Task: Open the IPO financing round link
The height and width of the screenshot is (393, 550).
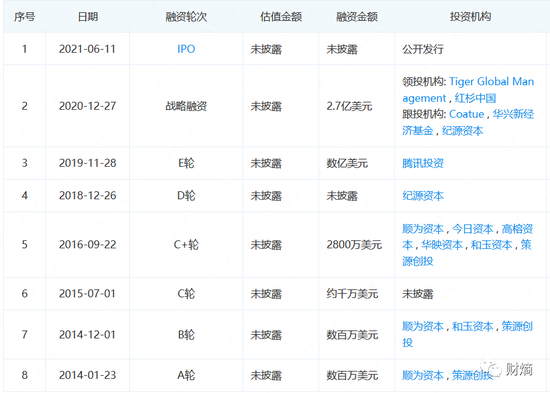Action: pyautogui.click(x=186, y=49)
